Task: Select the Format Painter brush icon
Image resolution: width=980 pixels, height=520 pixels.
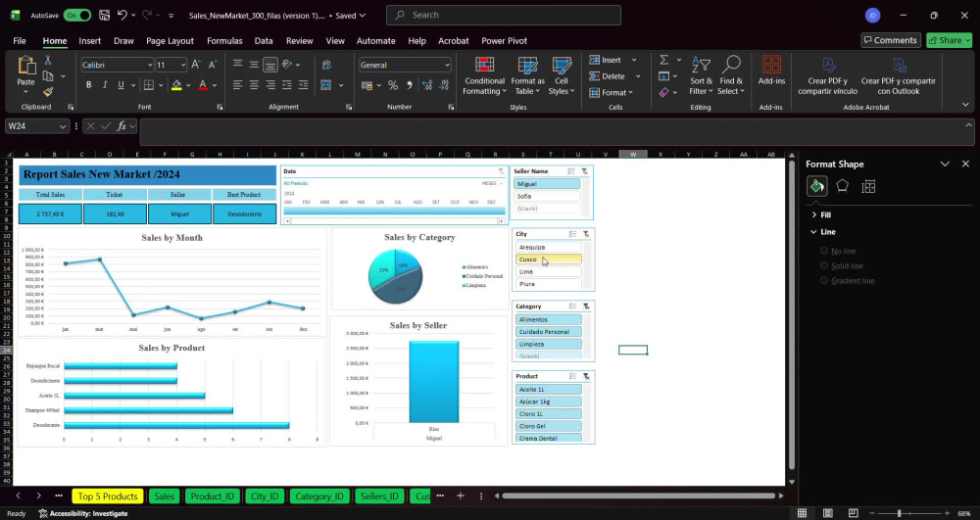Action: coord(47,92)
